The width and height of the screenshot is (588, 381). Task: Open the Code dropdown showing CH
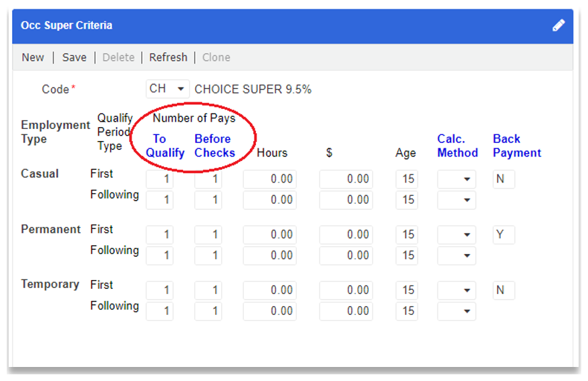click(x=168, y=89)
